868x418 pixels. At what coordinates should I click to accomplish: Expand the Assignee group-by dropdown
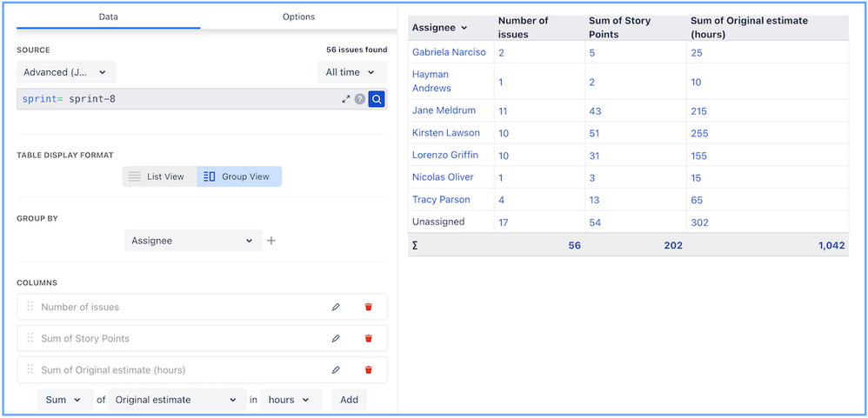(x=192, y=241)
